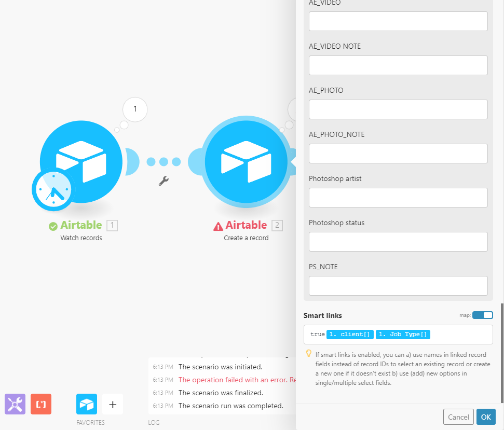Add a favorite with the plus button
Viewport: 504px width, 430px height.
coord(113,404)
